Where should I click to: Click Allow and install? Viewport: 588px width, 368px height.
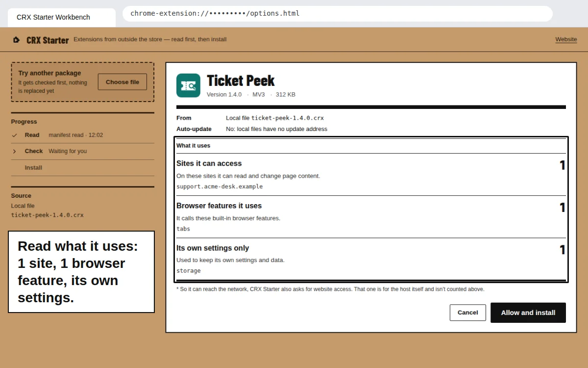pos(528,313)
